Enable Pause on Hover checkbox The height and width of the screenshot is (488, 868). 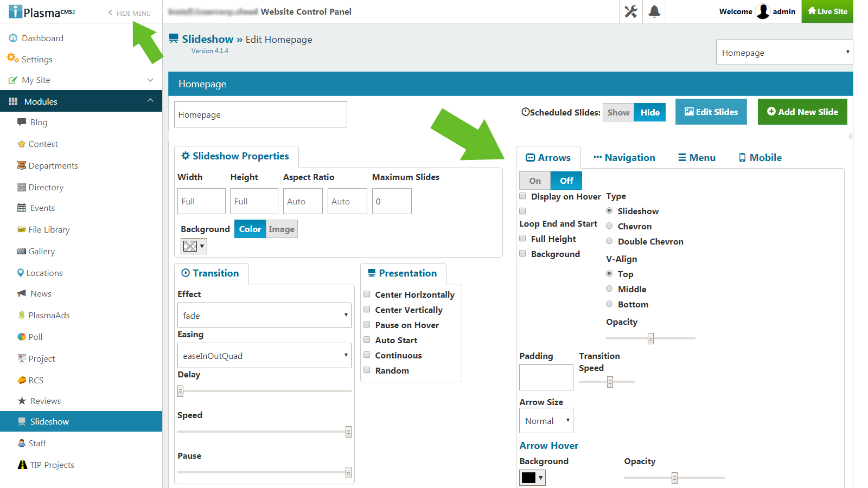click(367, 324)
